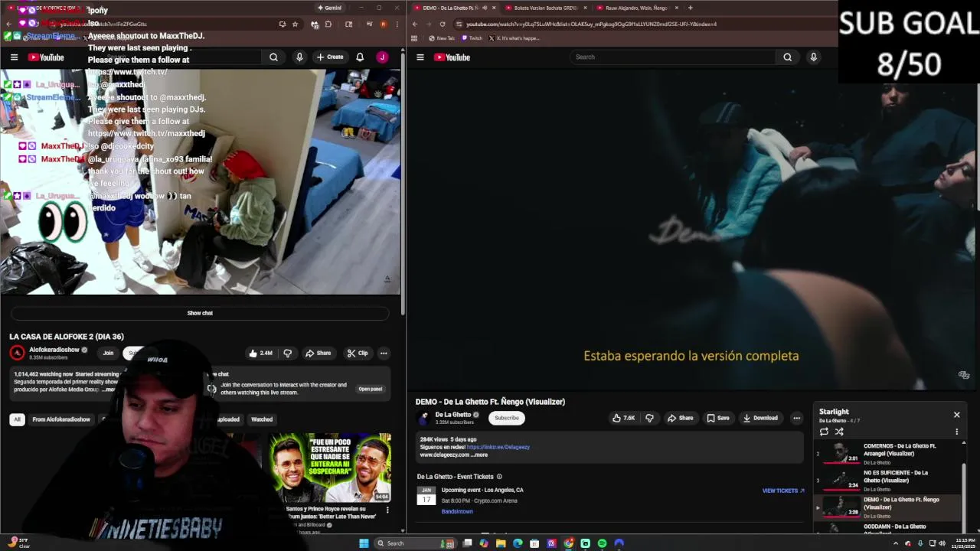Select the From Alofokeradioshow filter chip
The height and width of the screenshot is (551, 980).
pyautogui.click(x=61, y=419)
